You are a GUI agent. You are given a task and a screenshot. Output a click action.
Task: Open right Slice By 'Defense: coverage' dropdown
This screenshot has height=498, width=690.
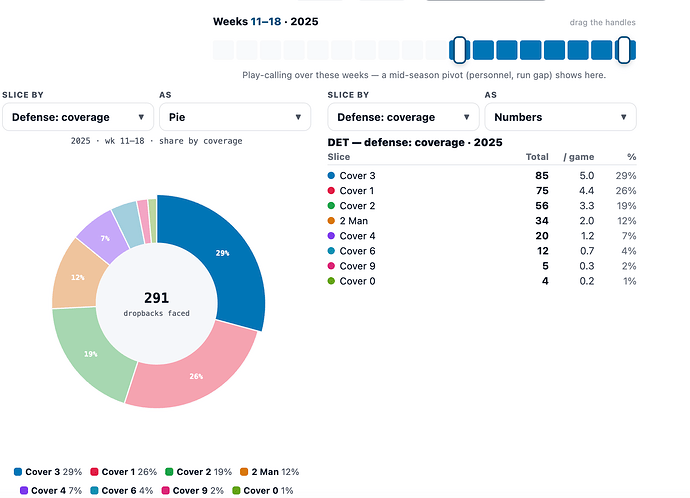click(403, 117)
